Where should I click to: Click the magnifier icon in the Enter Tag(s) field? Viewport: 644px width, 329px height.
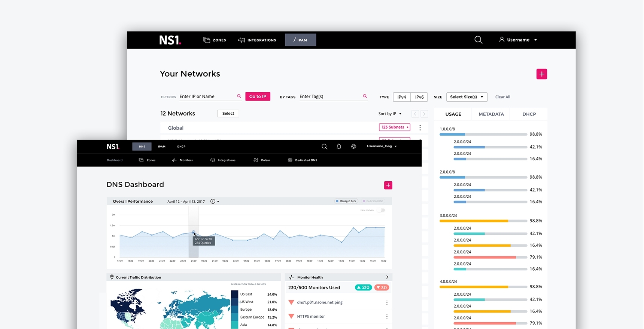(365, 96)
